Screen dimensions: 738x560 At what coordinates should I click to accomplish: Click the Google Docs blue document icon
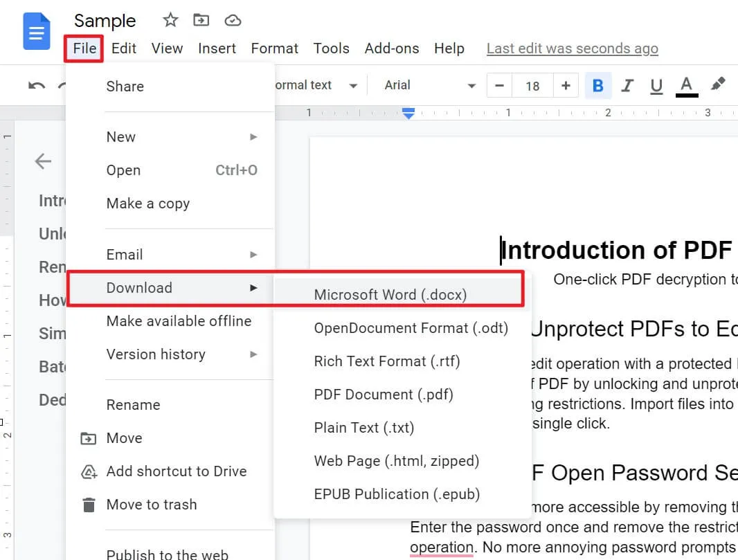coord(35,31)
